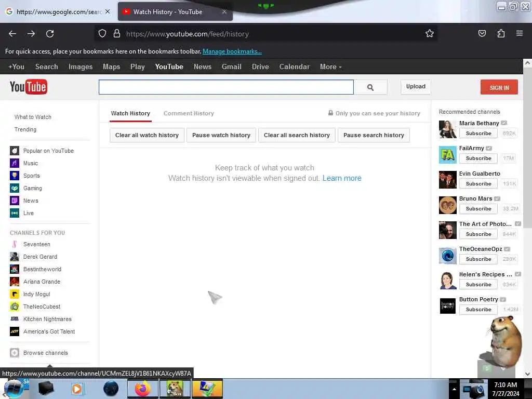Follow the Learn more link
This screenshot has width=532, height=399.
[x=342, y=178]
